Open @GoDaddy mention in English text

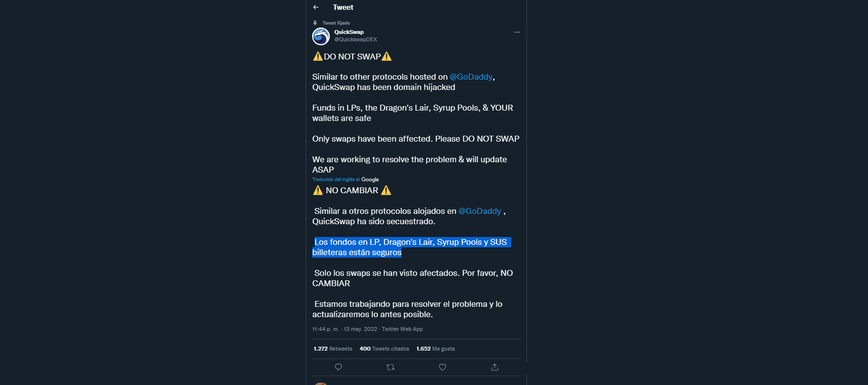point(471,77)
